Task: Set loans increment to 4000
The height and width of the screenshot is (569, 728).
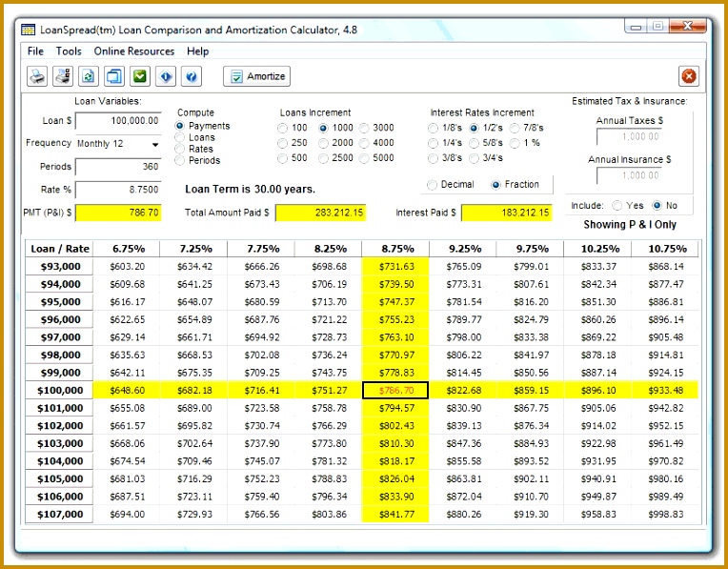Action: [x=364, y=143]
